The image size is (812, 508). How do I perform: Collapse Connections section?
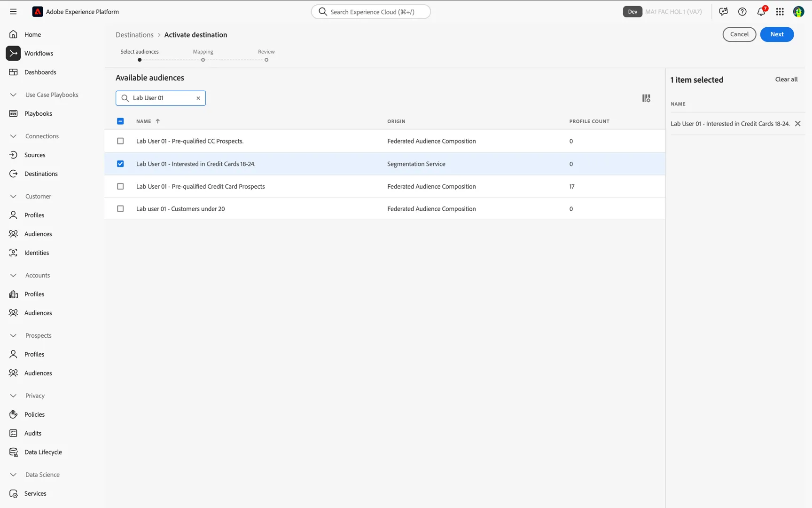tap(13, 136)
